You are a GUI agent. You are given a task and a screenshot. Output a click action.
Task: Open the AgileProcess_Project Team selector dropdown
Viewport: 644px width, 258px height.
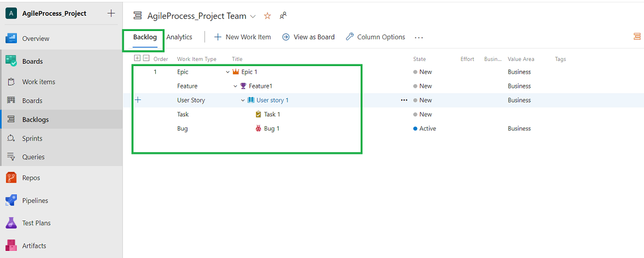253,16
